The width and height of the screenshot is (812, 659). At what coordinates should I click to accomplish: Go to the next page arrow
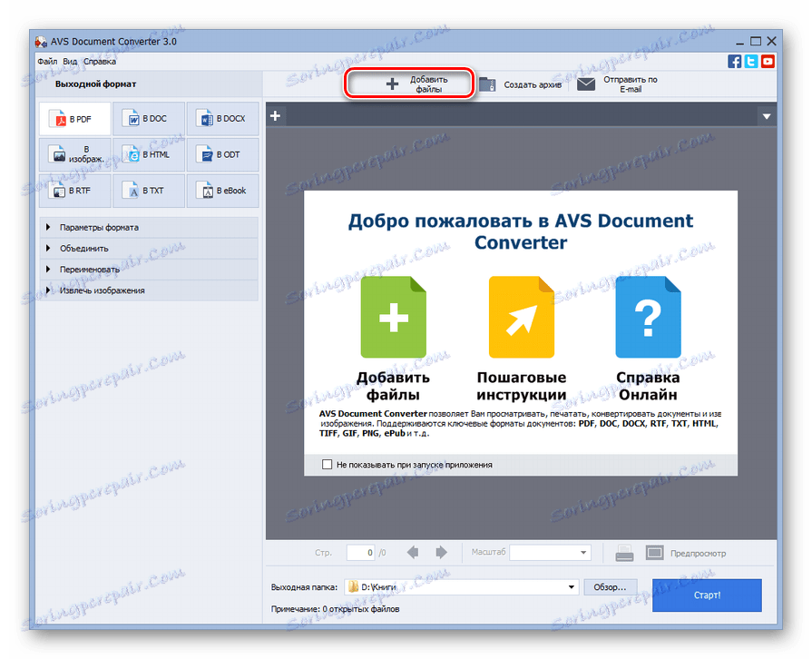[x=441, y=552]
